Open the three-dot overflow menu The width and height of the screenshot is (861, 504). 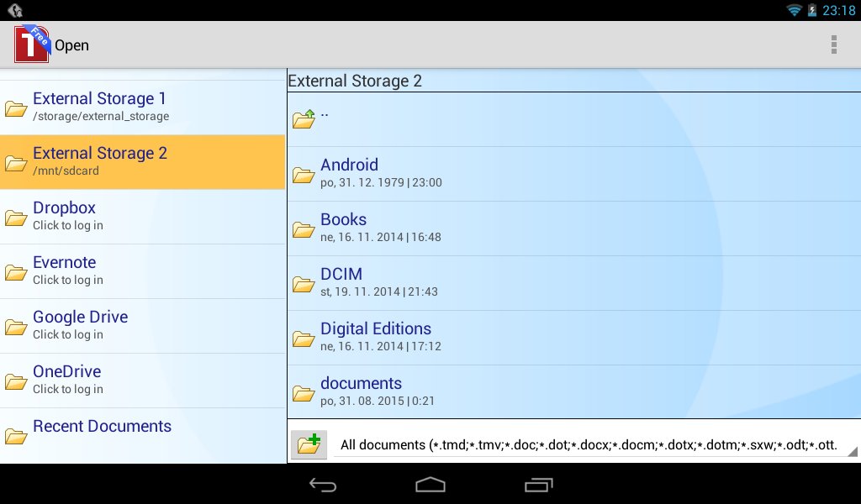point(833,45)
